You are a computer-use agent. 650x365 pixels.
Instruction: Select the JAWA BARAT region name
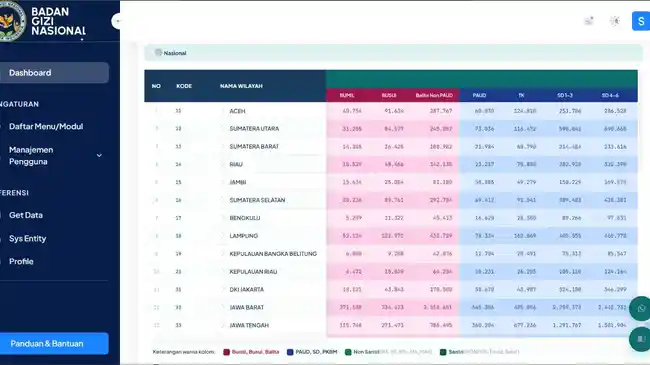pos(247,307)
